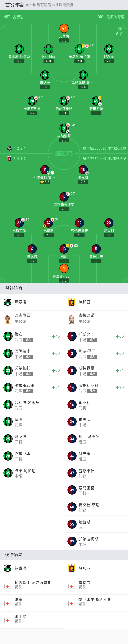Open goalkeeper 孔西利 number 47 details
This screenshot has height=644, width=128.
pos(64,28)
